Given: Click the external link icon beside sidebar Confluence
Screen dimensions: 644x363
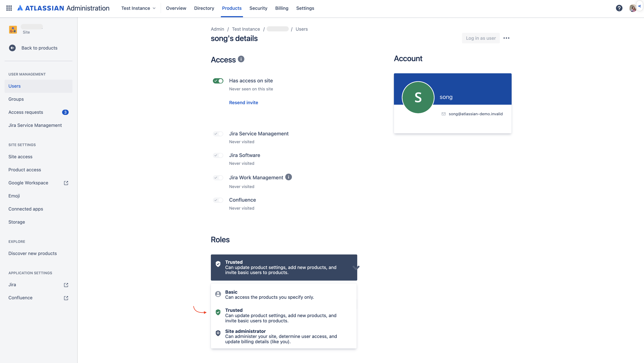Looking at the screenshot, I should click(66, 298).
